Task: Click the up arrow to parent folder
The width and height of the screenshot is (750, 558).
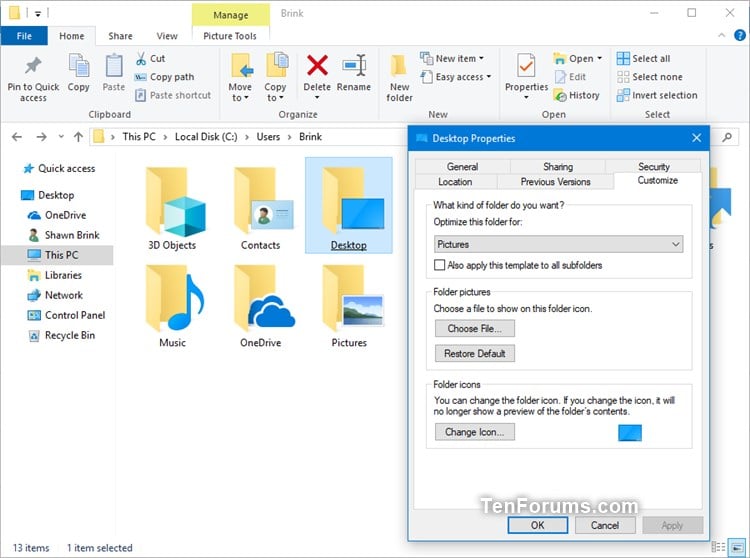Action: point(78,137)
